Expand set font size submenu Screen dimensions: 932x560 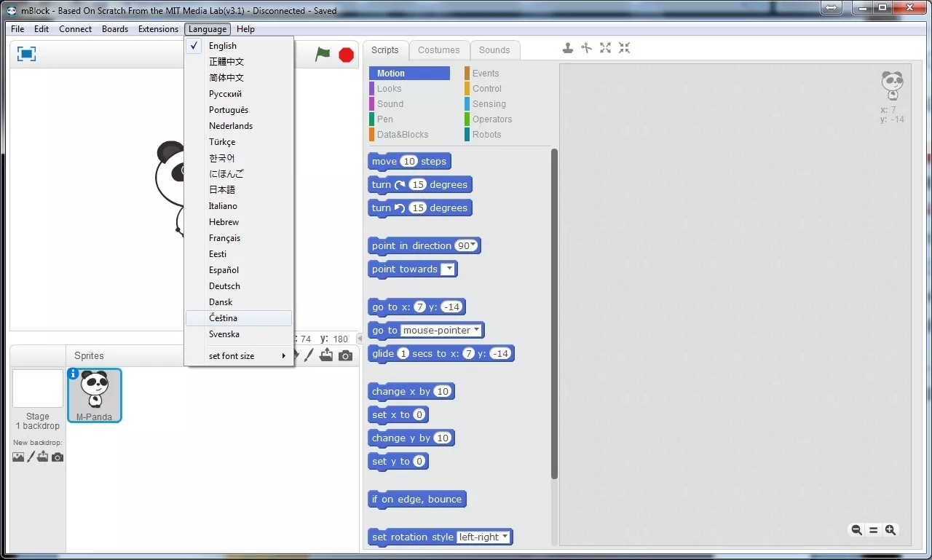tap(240, 356)
